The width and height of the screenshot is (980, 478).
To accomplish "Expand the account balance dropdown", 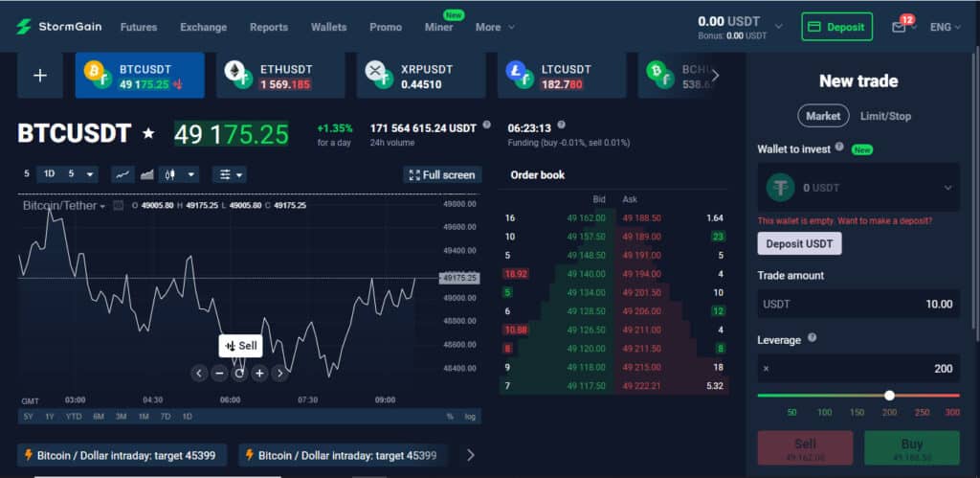I will [x=779, y=26].
